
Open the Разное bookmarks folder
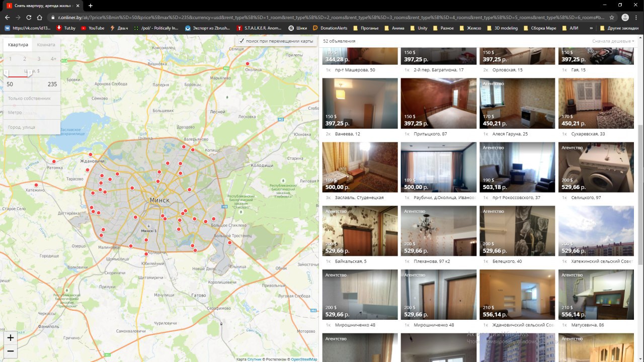[x=443, y=28]
